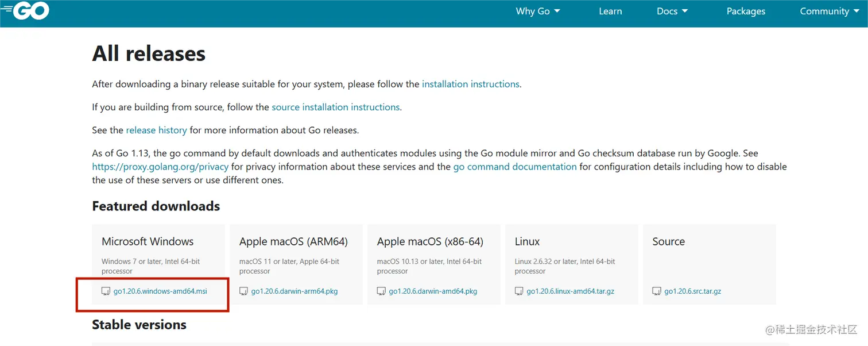Follow the installation instructions link
868x346 pixels.
click(470, 84)
